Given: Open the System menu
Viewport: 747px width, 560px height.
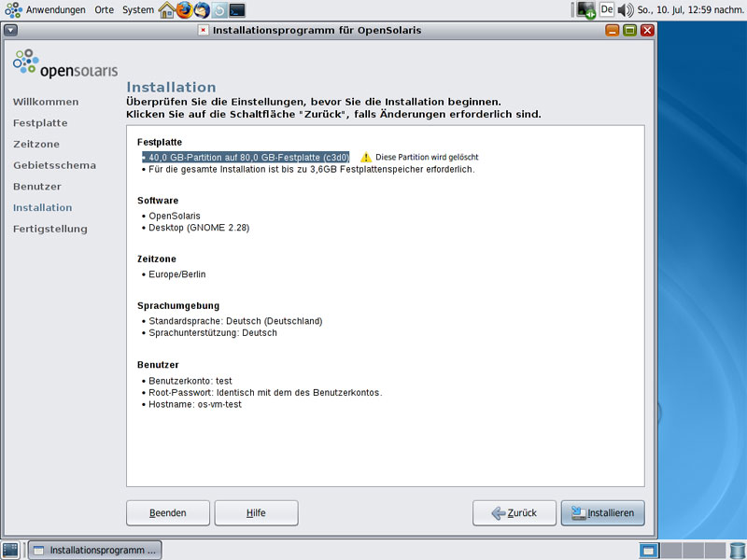Looking at the screenshot, I should [137, 10].
